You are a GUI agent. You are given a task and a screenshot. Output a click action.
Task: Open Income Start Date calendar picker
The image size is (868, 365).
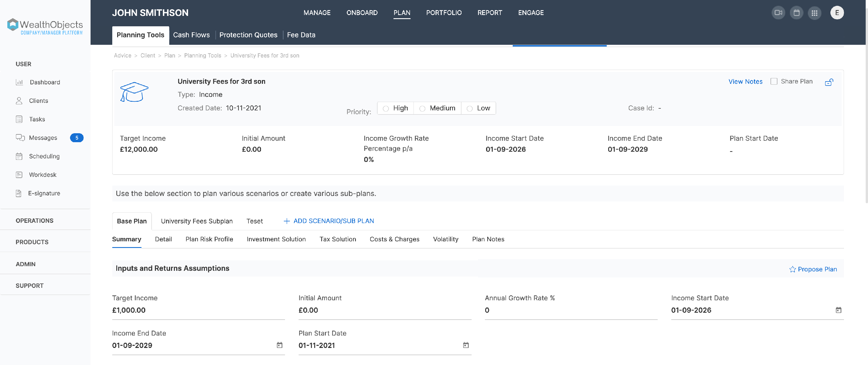coord(838,310)
